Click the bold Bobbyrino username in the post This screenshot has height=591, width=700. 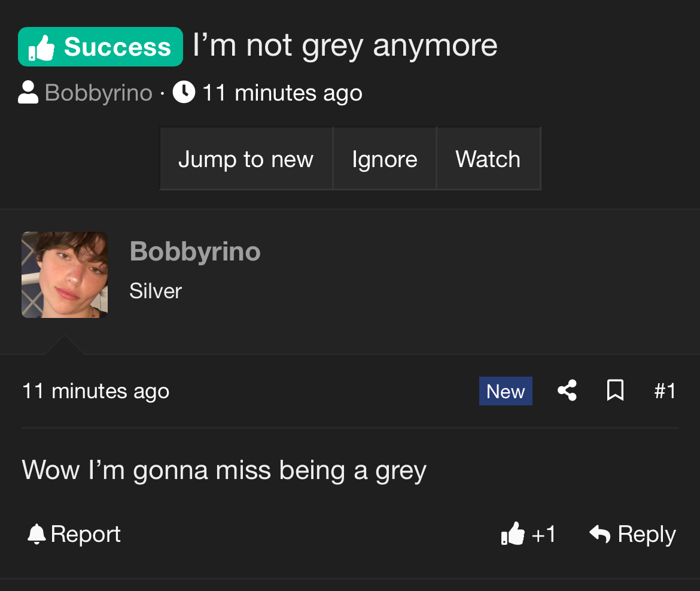click(x=195, y=251)
